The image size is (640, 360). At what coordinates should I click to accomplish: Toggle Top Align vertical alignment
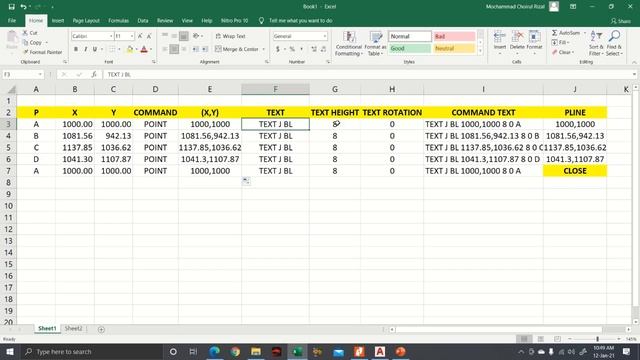(x=165, y=36)
